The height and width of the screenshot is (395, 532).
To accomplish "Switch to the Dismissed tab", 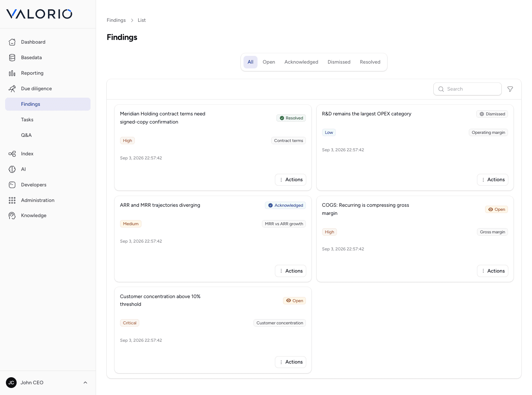I will [339, 62].
